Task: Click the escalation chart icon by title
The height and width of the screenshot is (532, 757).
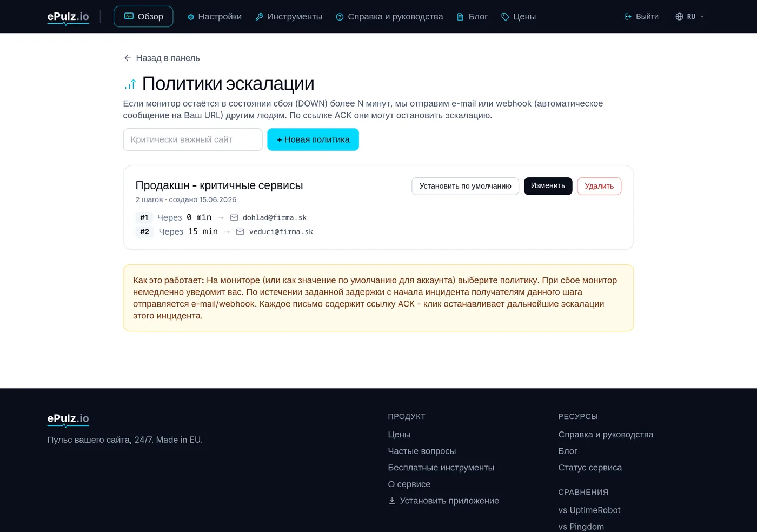Action: click(130, 84)
